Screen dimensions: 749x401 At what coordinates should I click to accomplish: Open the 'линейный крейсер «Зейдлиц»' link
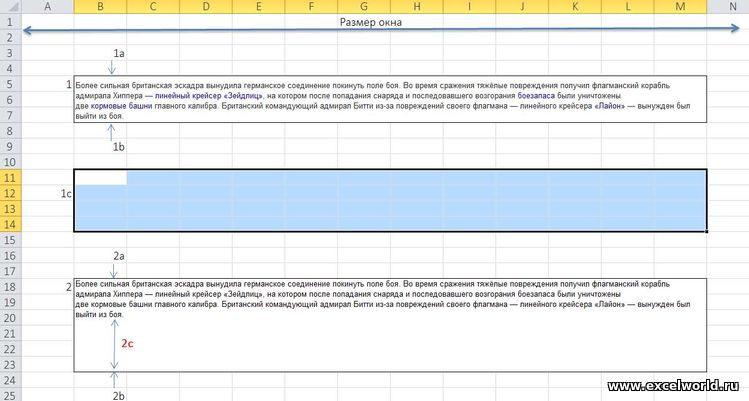[x=209, y=96]
